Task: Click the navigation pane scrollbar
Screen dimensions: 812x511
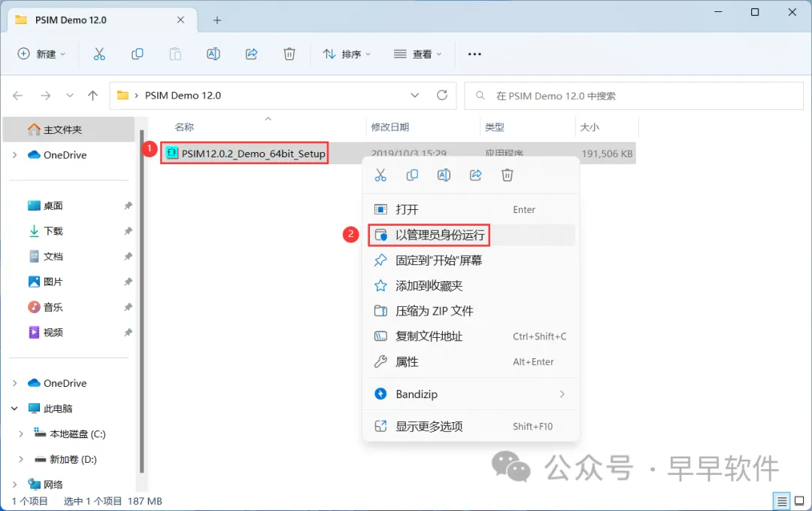Action: click(x=141, y=300)
